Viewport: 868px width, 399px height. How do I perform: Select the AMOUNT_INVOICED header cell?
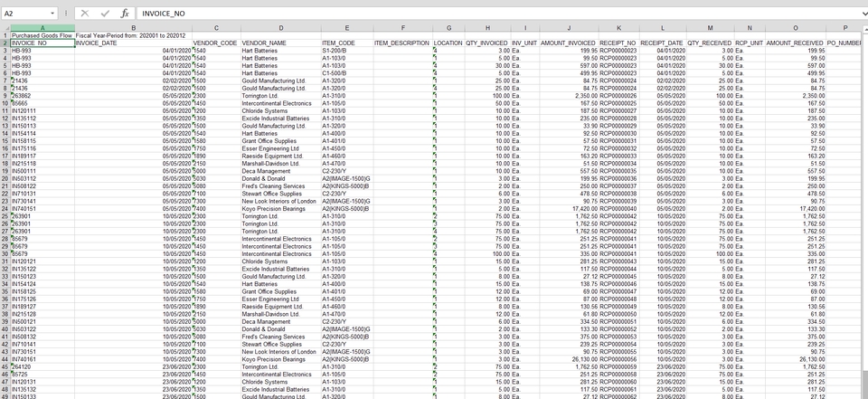point(569,43)
